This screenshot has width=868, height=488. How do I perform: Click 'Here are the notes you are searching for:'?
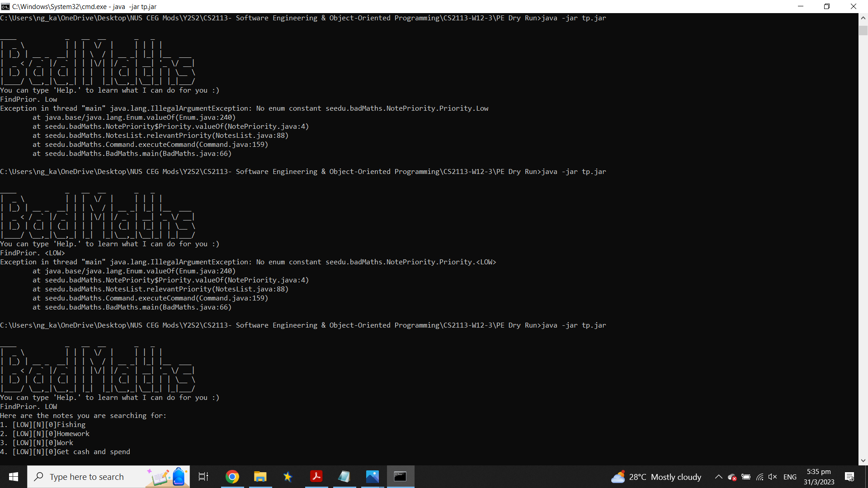[83, 416]
